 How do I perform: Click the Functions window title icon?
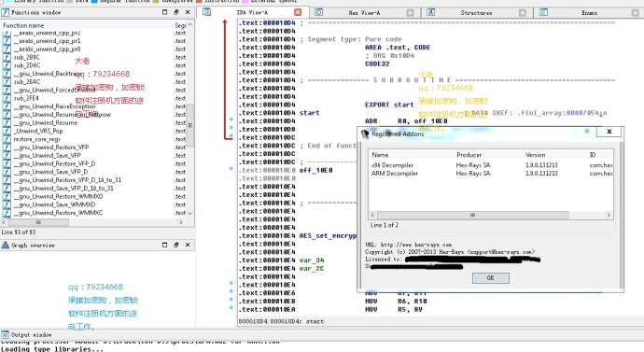pyautogui.click(x=6, y=13)
